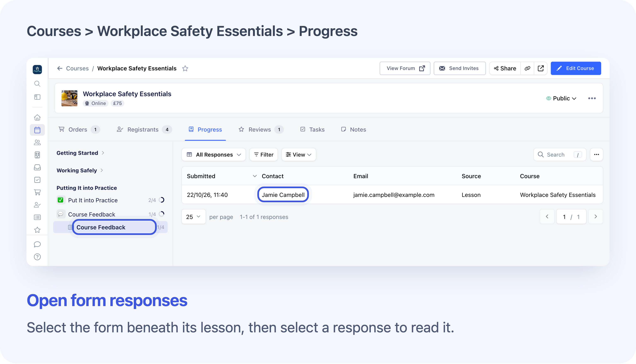
Task: Click the Share button
Action: 505,68
